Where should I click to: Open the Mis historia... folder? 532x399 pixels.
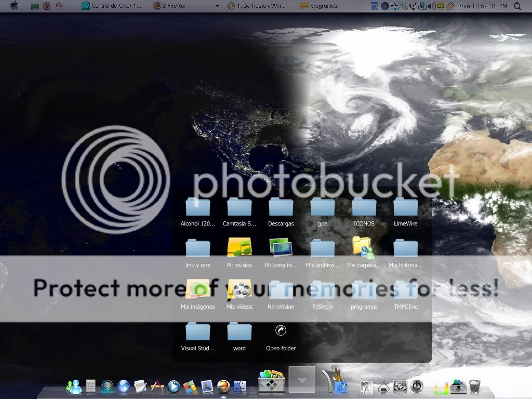tap(405, 253)
